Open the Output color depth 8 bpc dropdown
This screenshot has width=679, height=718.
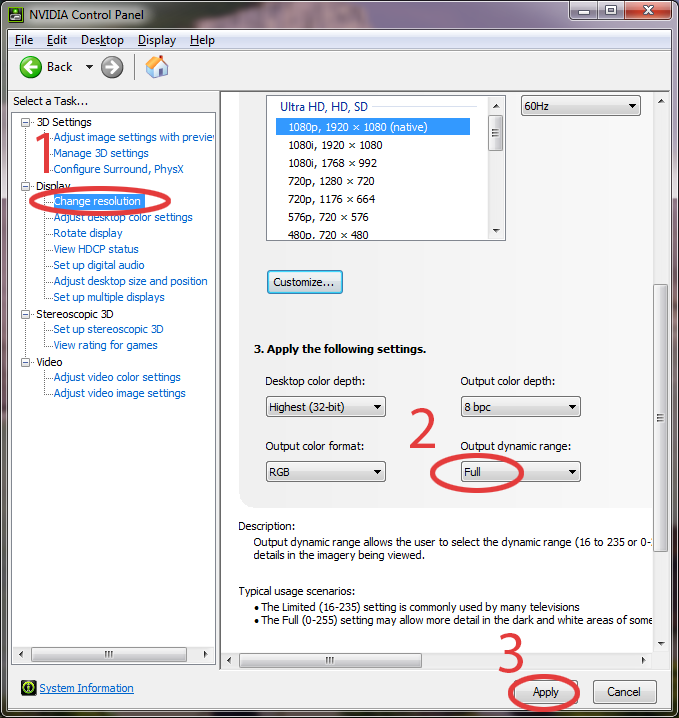[521, 407]
